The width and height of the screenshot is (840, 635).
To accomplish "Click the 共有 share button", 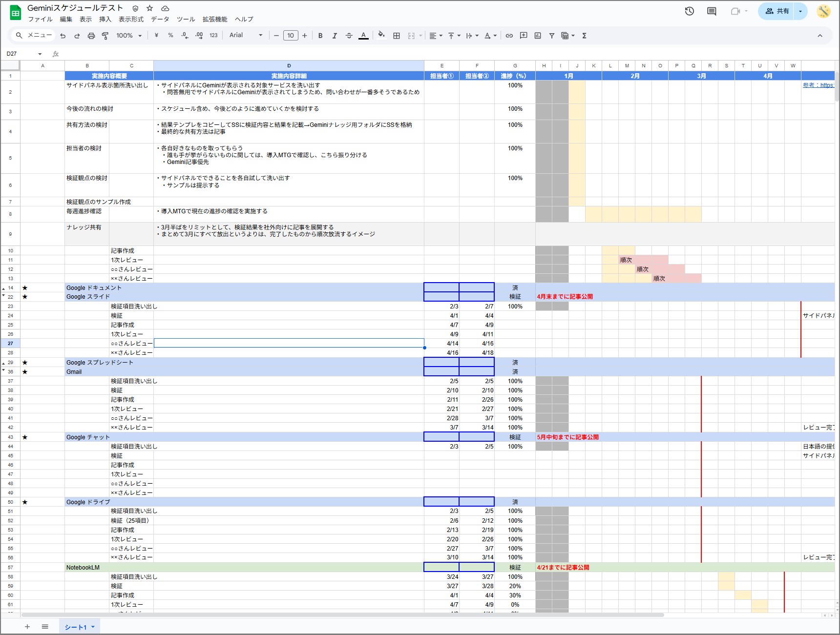I will click(x=777, y=11).
